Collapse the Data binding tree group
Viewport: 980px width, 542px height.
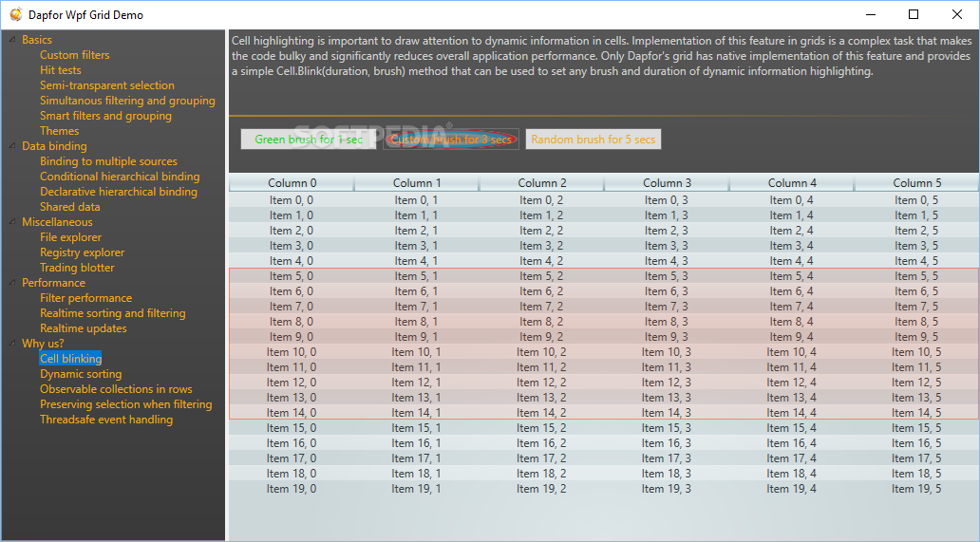pyautogui.click(x=12, y=145)
